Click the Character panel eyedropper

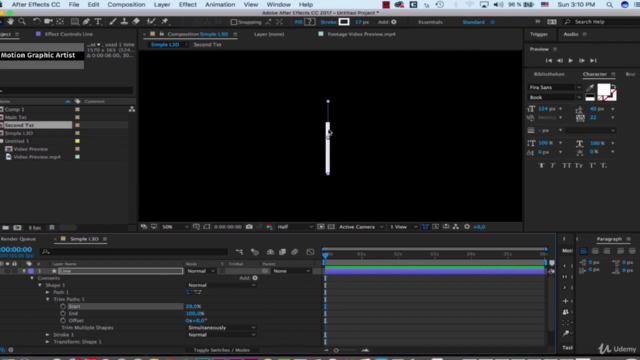pyautogui.click(x=590, y=87)
